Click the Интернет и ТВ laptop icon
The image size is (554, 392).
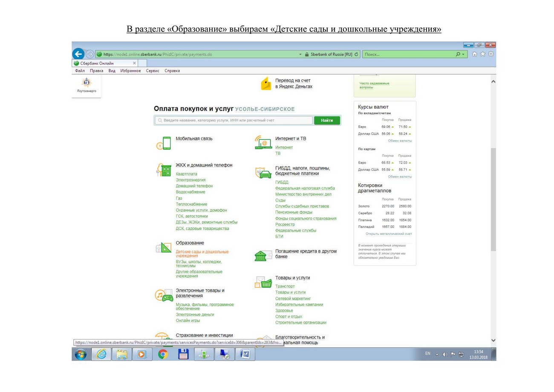(x=263, y=142)
